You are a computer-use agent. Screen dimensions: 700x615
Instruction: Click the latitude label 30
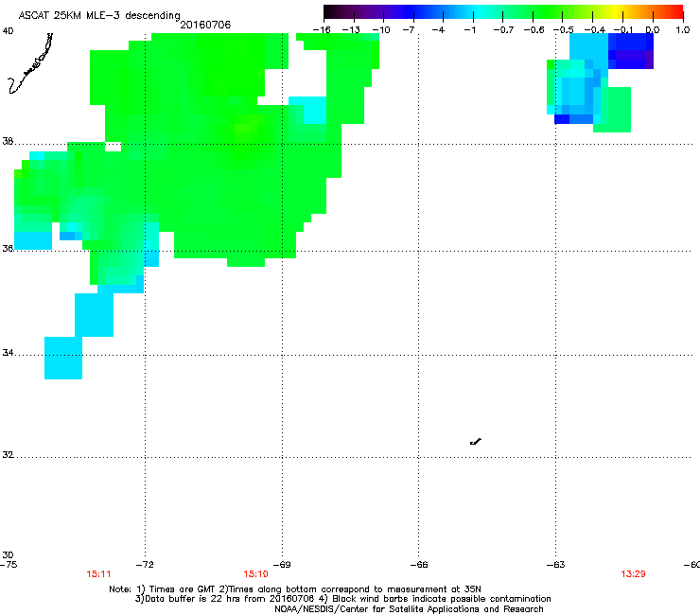click(8, 555)
